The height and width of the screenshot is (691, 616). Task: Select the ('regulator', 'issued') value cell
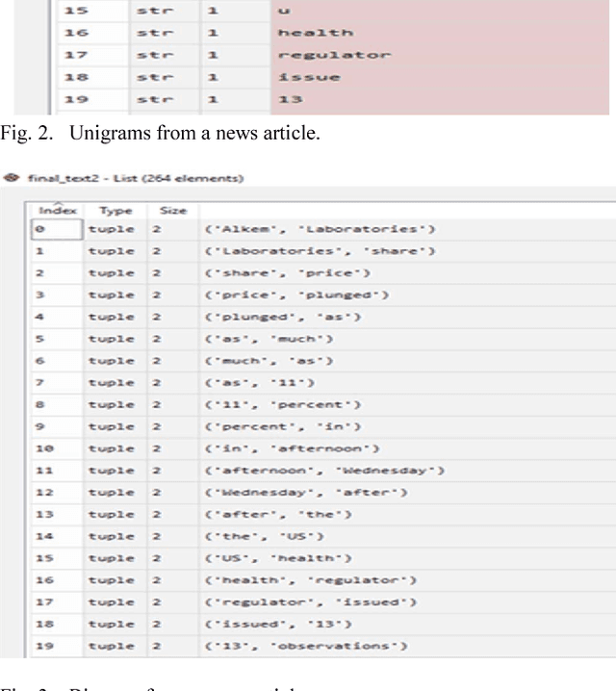(x=313, y=601)
